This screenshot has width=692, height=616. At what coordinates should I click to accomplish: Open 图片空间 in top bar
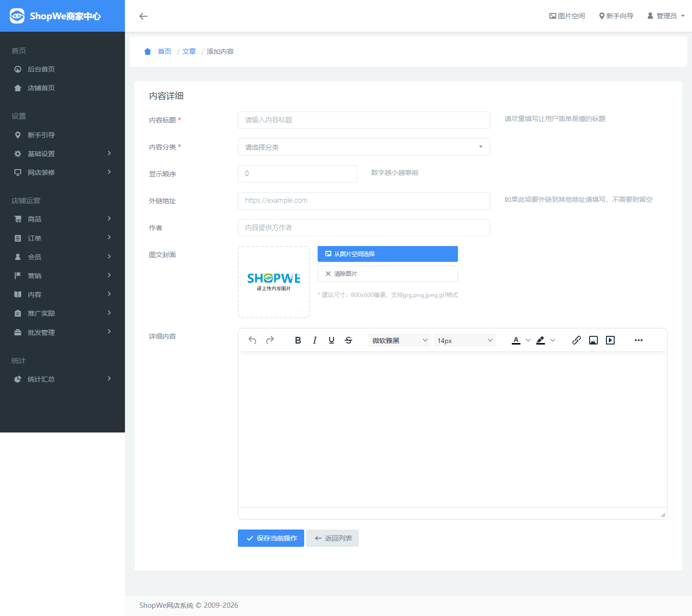tap(567, 16)
